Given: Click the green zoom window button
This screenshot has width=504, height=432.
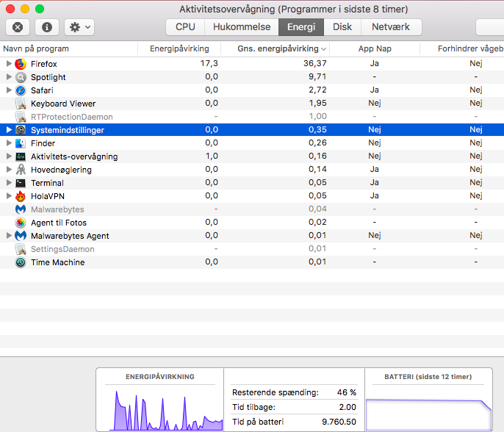Looking at the screenshot, I should [x=40, y=9].
